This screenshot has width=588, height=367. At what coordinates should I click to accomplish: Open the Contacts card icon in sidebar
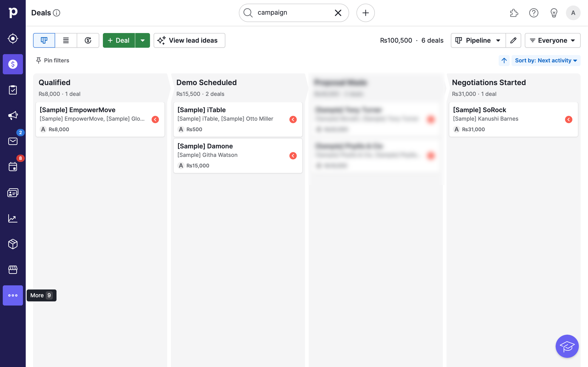13,192
